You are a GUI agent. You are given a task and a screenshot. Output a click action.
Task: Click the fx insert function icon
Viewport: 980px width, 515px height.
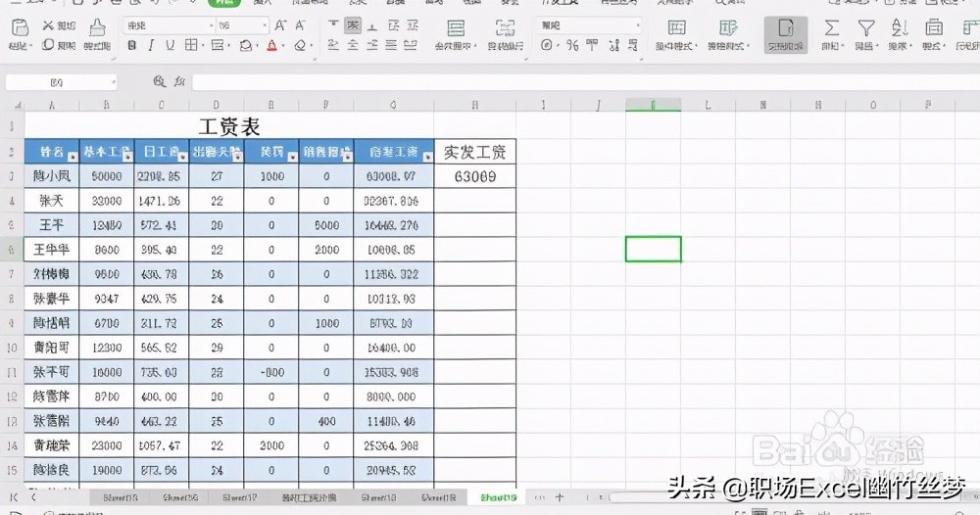click(x=180, y=82)
